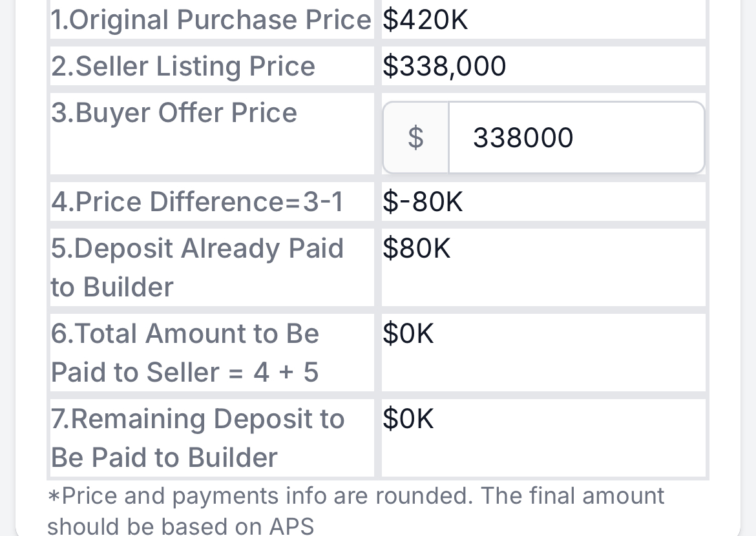Image resolution: width=756 pixels, height=536 pixels.
Task: Click the $420K purchase price value
Action: [x=425, y=20]
